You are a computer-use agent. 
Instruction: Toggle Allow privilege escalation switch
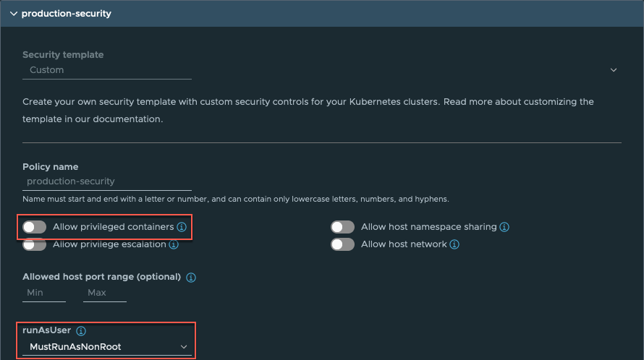[x=34, y=245]
